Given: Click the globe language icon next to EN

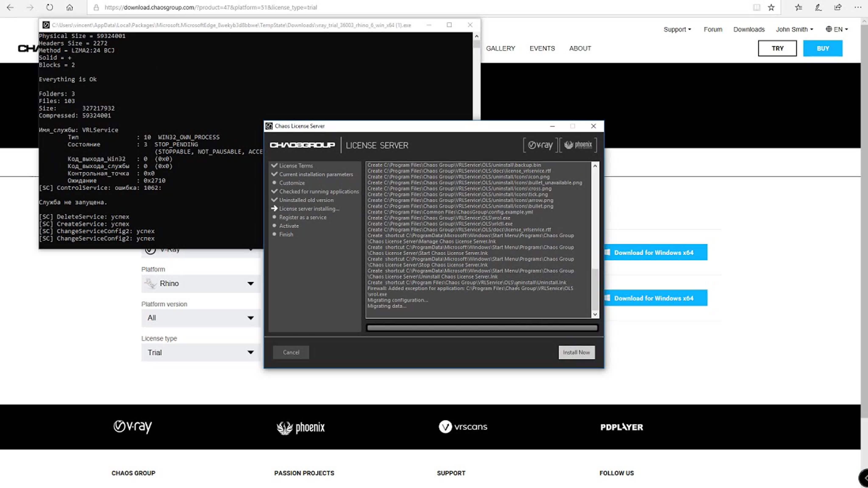Looking at the screenshot, I should point(829,29).
